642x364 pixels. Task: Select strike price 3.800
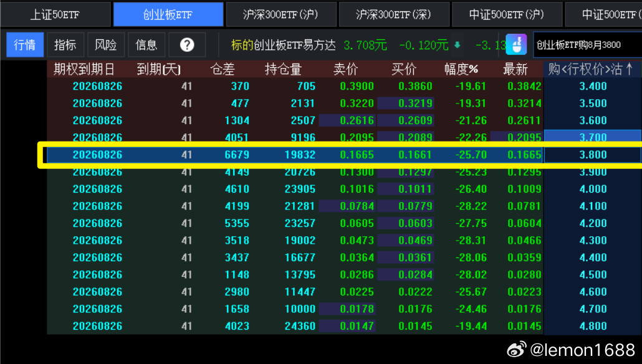(x=593, y=155)
